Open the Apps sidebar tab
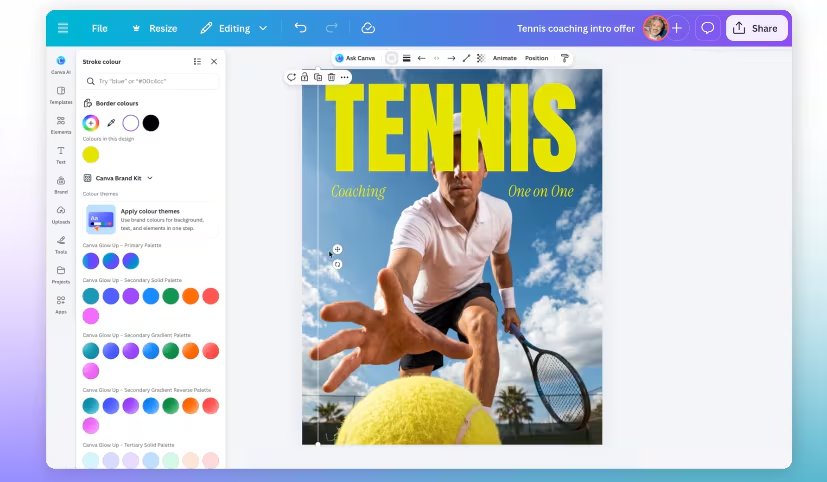Screen dimensions: 827x482 coord(61,305)
